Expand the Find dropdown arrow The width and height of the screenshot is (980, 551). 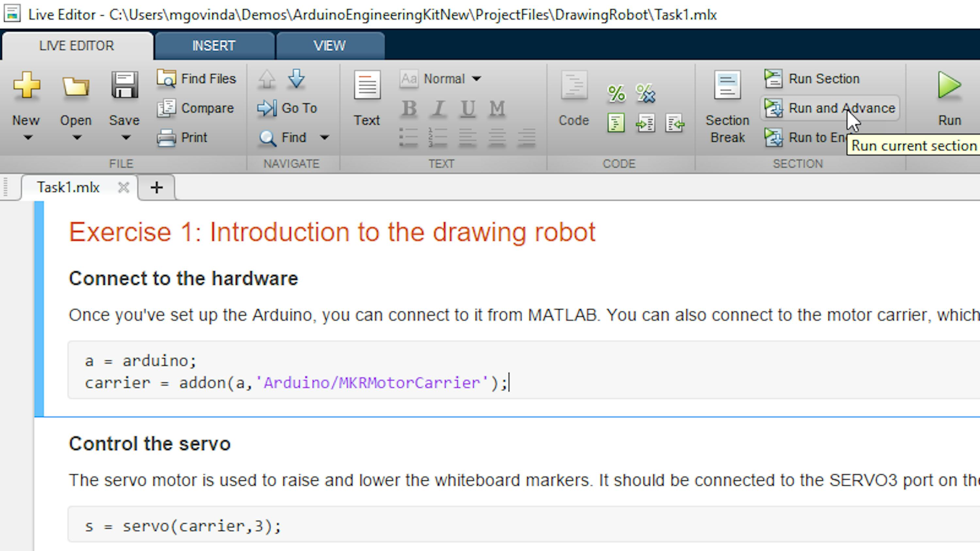click(324, 137)
